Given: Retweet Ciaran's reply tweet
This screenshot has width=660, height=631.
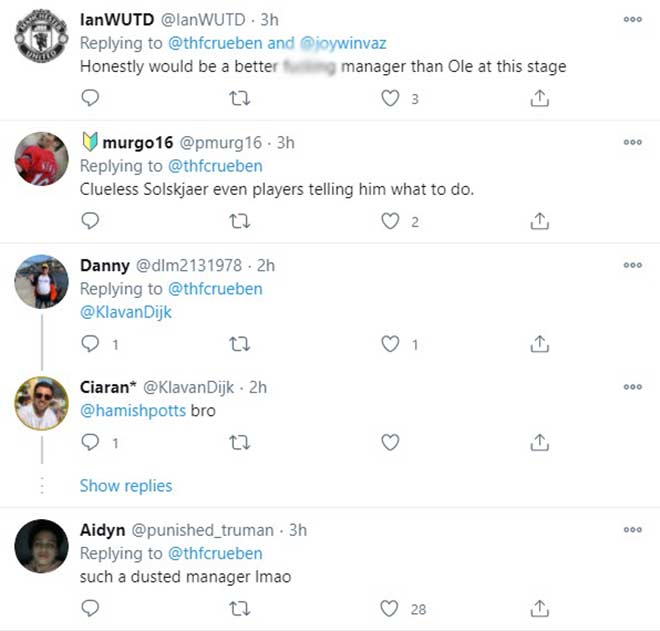Looking at the screenshot, I should tap(240, 441).
